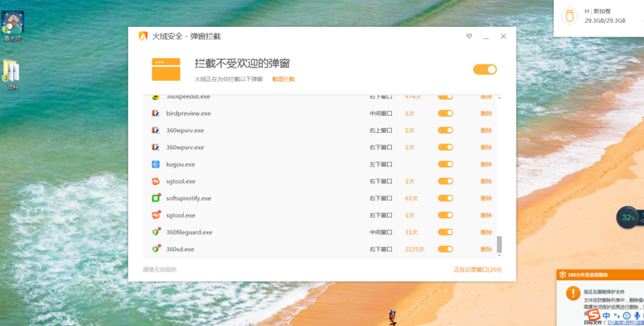The height and width of the screenshot is (326, 644).
Task: Toggle the 360sd.exe switch
Action: [446, 249]
